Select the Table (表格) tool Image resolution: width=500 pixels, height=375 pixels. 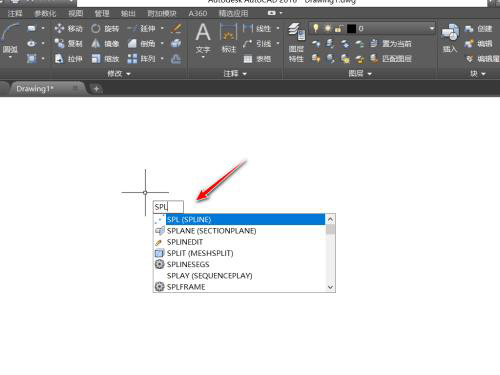click(257, 59)
